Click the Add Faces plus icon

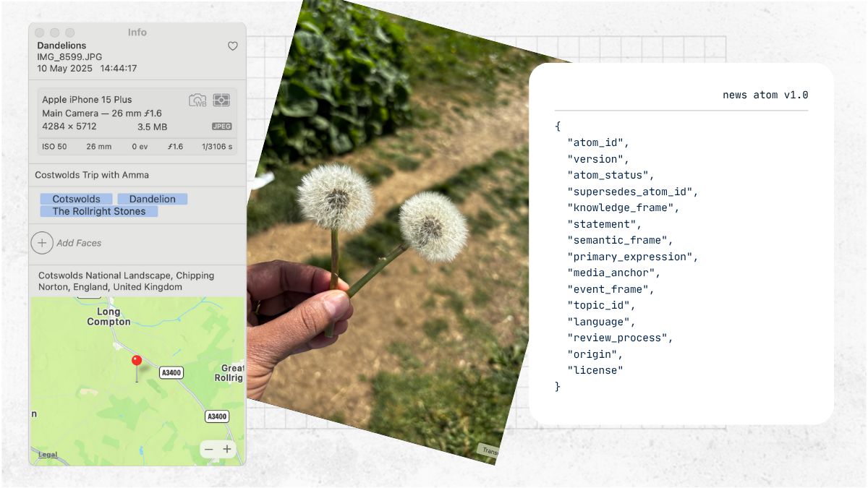click(42, 243)
